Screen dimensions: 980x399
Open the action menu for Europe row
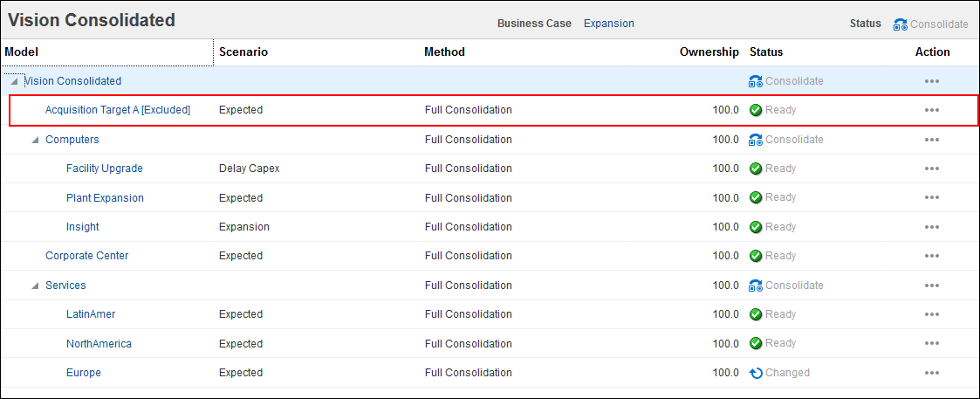coord(932,373)
